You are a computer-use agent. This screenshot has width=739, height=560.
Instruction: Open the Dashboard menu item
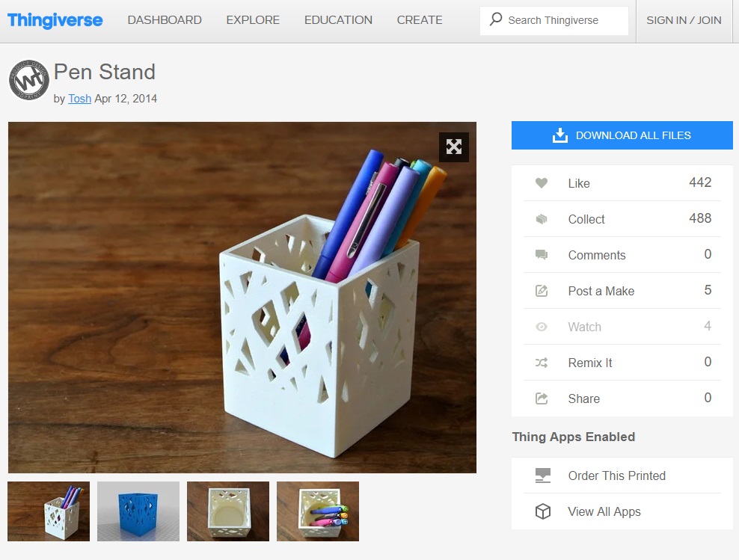(165, 20)
